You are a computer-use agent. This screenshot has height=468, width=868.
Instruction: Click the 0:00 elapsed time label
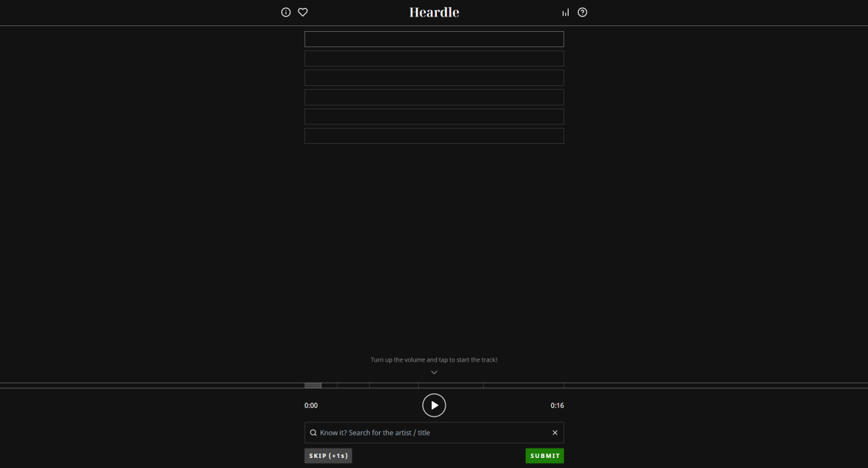point(311,406)
